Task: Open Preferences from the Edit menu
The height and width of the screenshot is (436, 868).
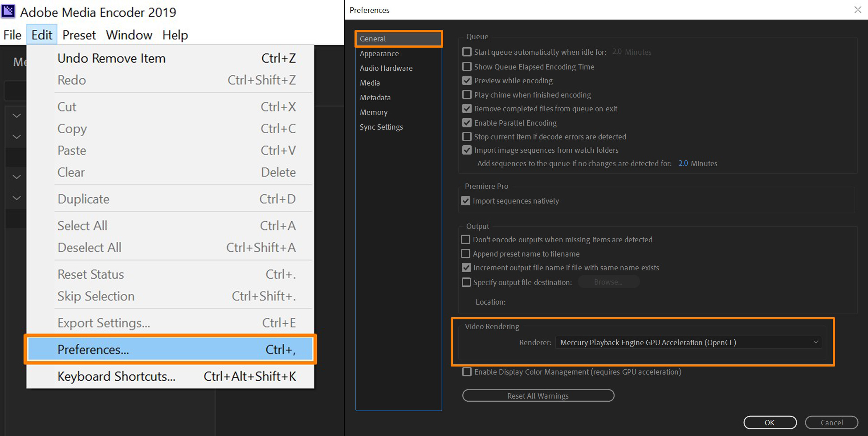Action: point(170,350)
